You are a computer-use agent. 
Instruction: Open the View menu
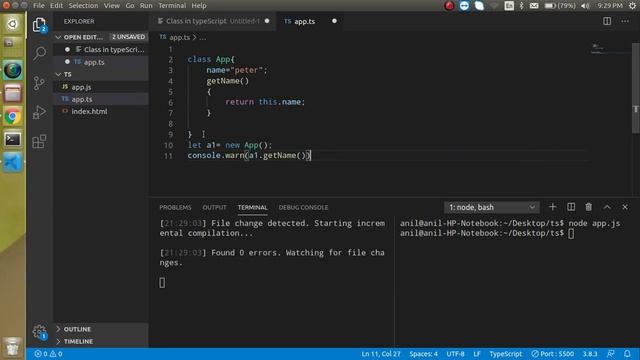[111, 6]
